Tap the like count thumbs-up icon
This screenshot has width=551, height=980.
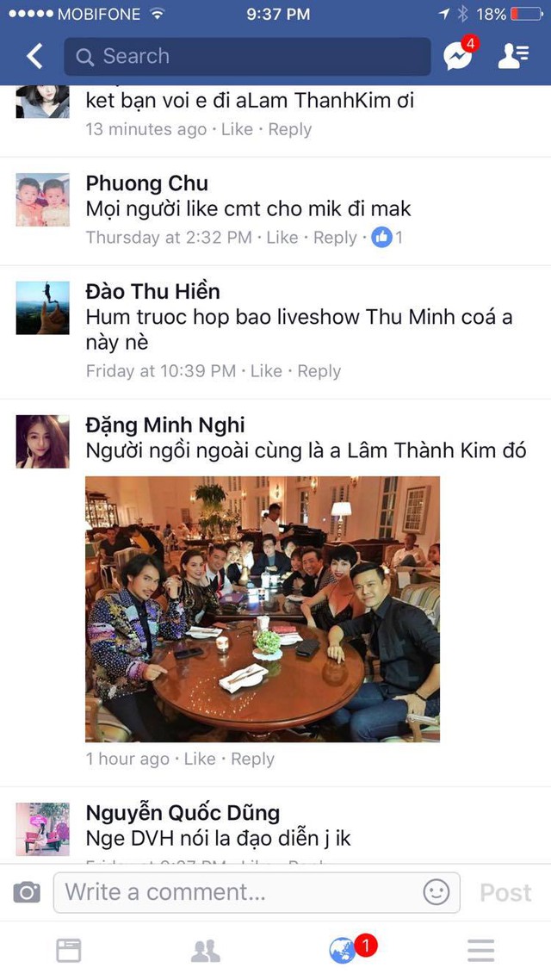(x=381, y=238)
